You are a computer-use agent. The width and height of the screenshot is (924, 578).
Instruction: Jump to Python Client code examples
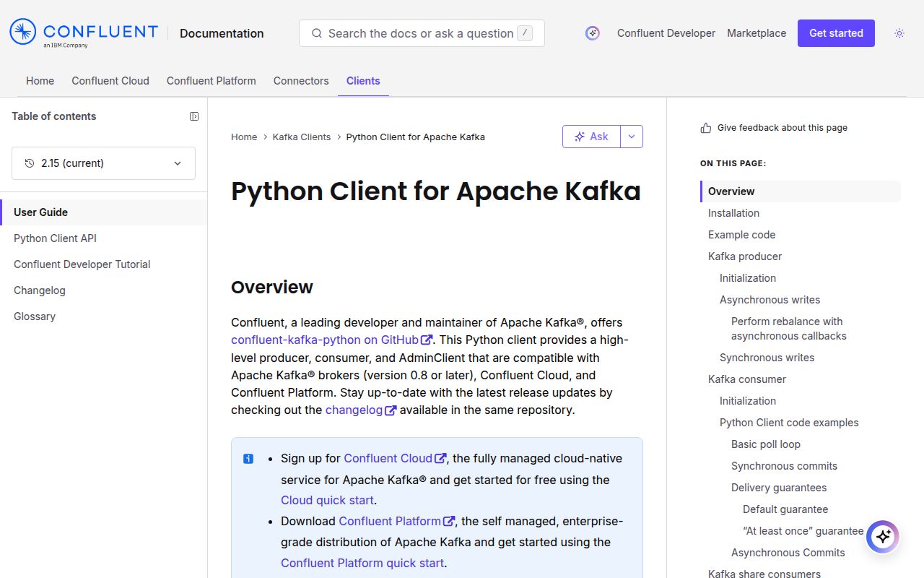pos(789,423)
